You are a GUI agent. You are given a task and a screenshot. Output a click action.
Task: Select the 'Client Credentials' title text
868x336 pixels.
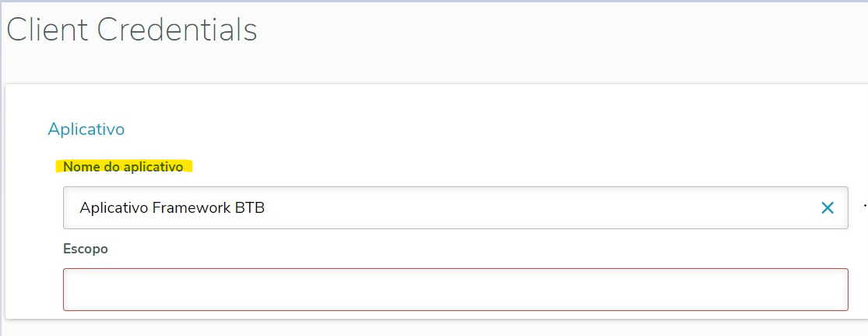point(132,30)
